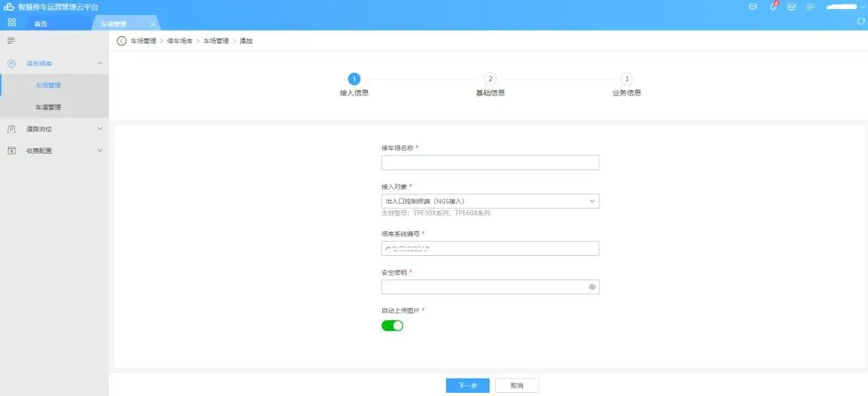This screenshot has width=868, height=396.
Task: Open the statistics chart monitor icon
Action: pyautogui.click(x=791, y=7)
